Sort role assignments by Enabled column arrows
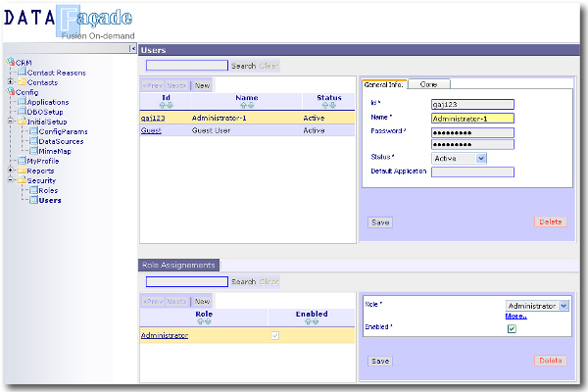The width and height of the screenshot is (588, 392). click(x=312, y=321)
